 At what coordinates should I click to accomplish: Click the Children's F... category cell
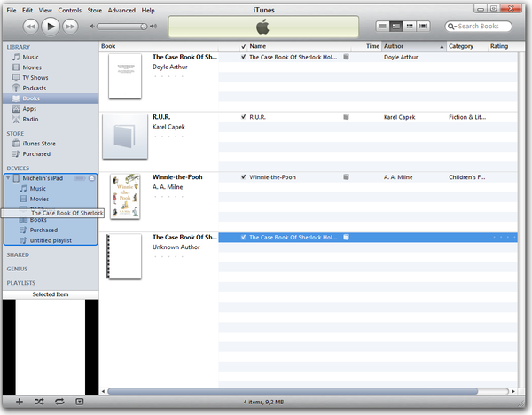(x=467, y=177)
